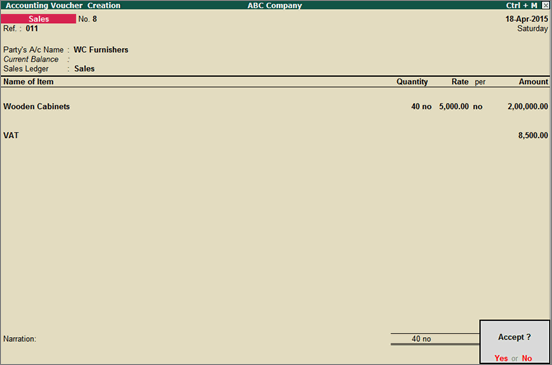Close the voucher with the X icon
Viewport: 552px width, 365px height.
(x=545, y=5)
